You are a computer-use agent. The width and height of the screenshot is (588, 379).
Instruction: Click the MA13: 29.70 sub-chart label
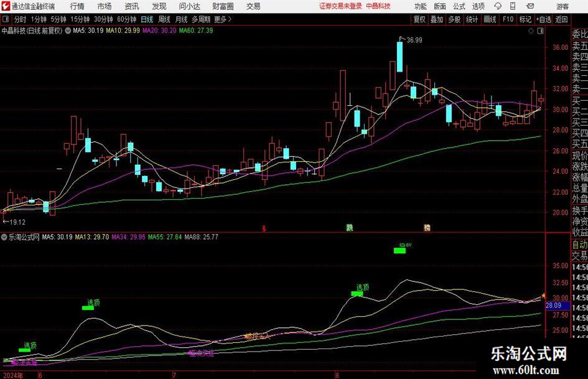point(92,237)
